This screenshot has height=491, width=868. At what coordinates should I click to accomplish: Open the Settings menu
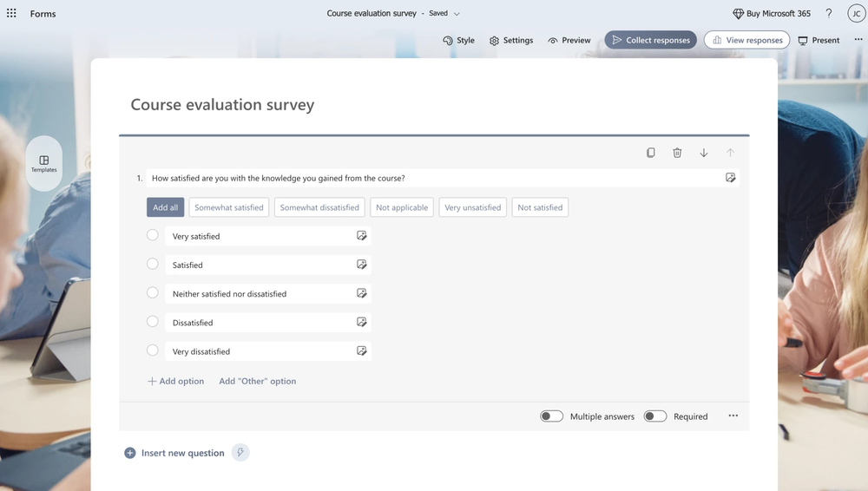[x=510, y=40]
